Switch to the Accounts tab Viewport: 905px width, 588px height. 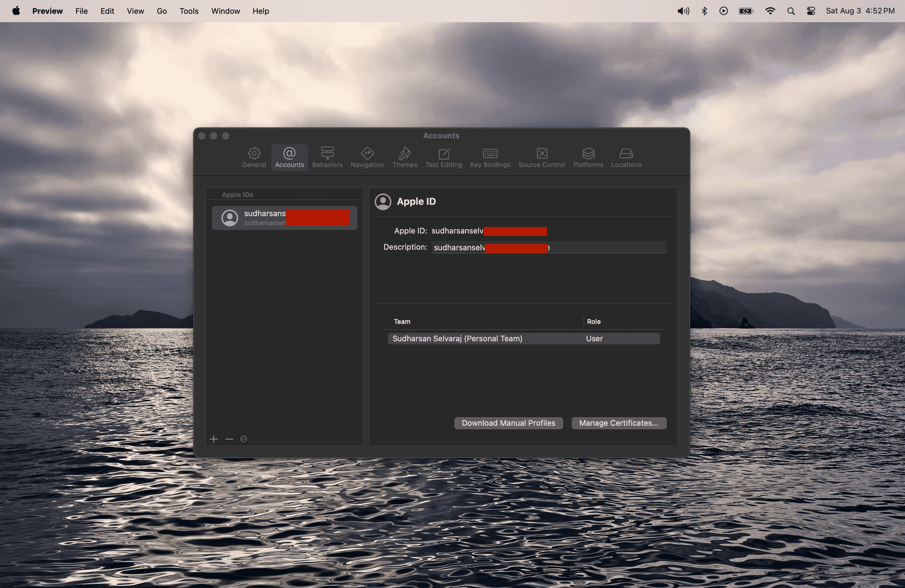tap(289, 157)
